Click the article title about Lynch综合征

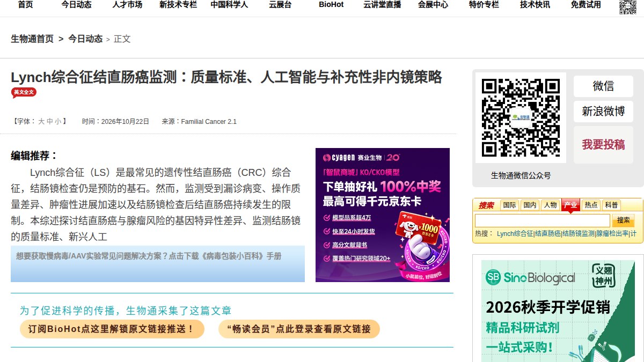point(226,77)
